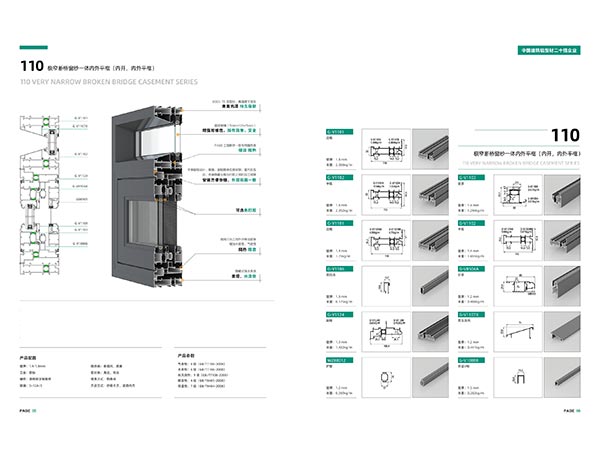600x450 pixels.
Task: Click the green code label above the oval tube row
Action: click(x=339, y=360)
